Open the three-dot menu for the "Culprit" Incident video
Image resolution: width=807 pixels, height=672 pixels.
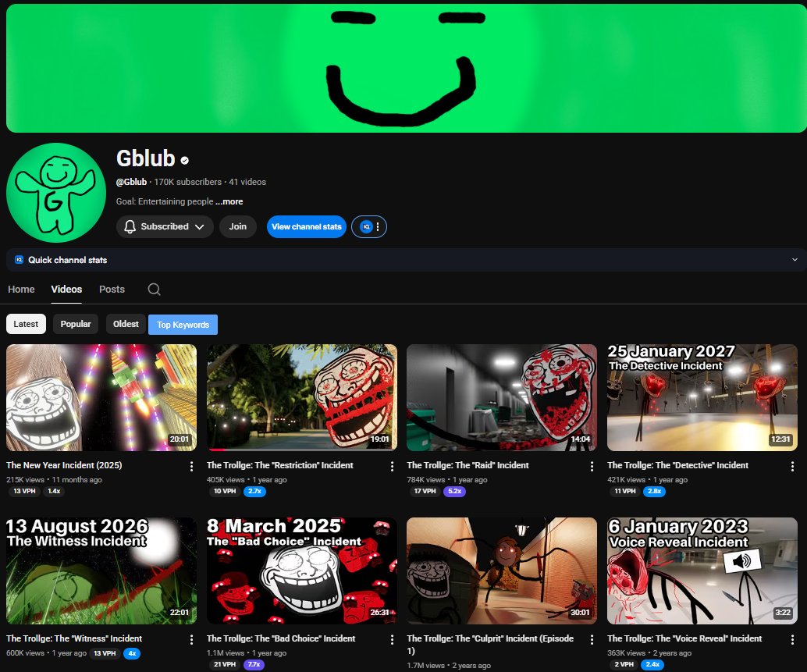pos(592,639)
